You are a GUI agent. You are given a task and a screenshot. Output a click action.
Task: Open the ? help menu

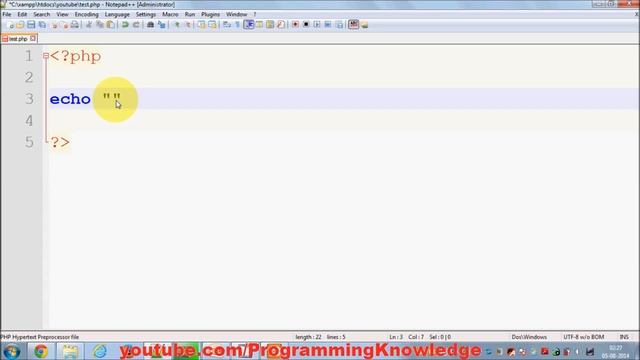click(255, 14)
